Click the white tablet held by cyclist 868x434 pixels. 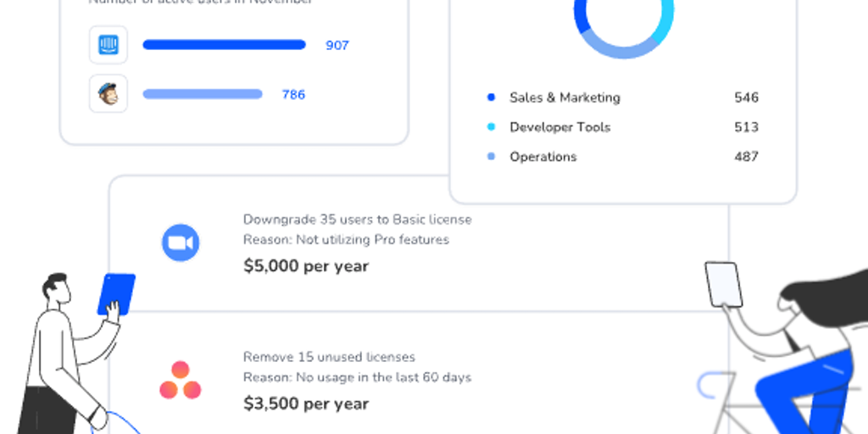pyautogui.click(x=724, y=285)
